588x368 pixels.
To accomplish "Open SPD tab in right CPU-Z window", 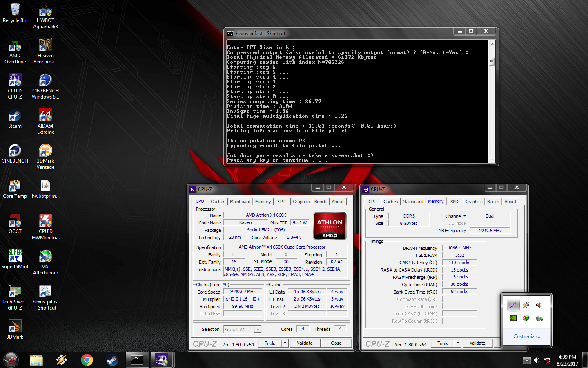I will pos(454,202).
